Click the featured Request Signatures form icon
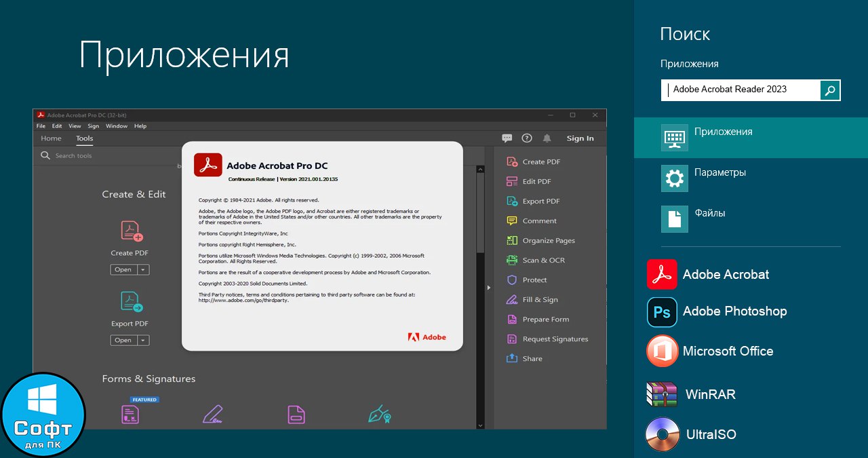The image size is (868, 458). (130, 414)
